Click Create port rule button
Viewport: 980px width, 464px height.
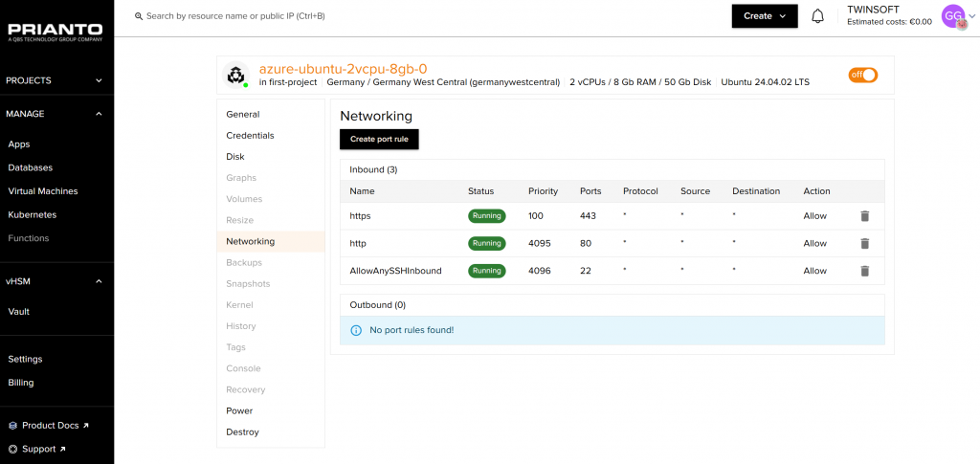(379, 139)
